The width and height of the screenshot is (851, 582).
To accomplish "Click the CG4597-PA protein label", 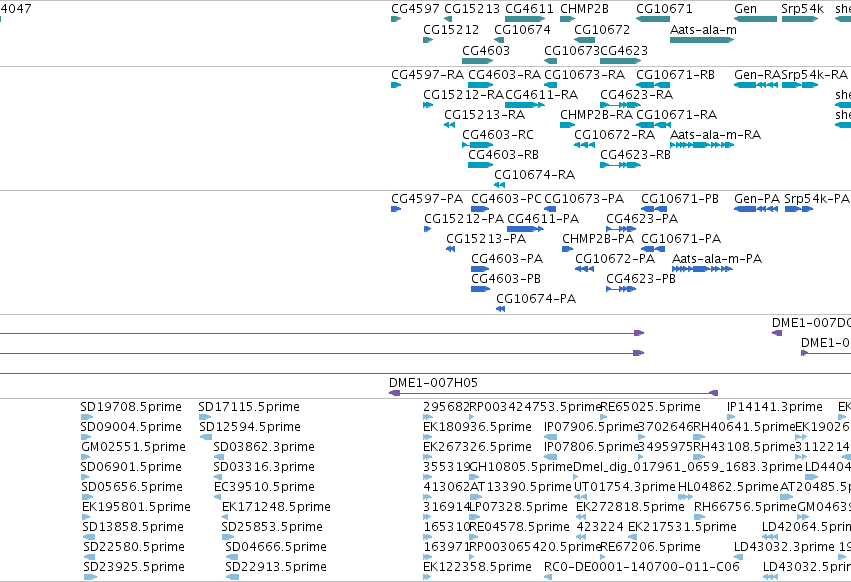I will click(427, 199).
